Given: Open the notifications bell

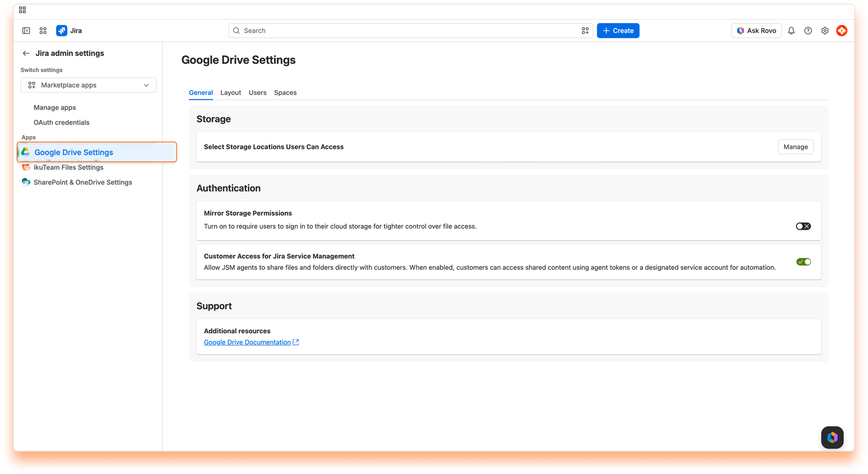Looking at the screenshot, I should tap(791, 30).
